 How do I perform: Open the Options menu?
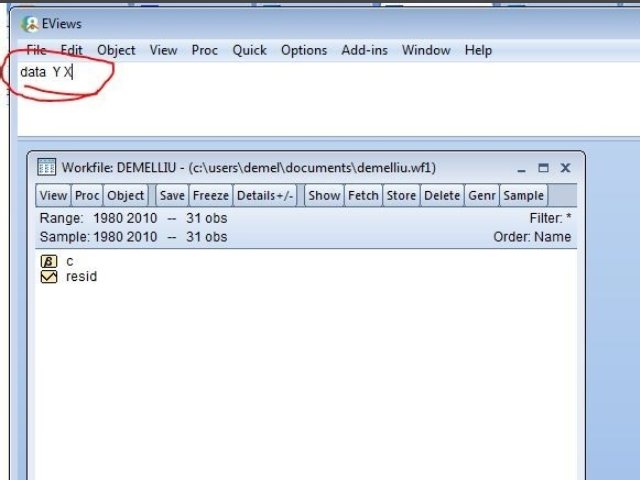pos(303,50)
